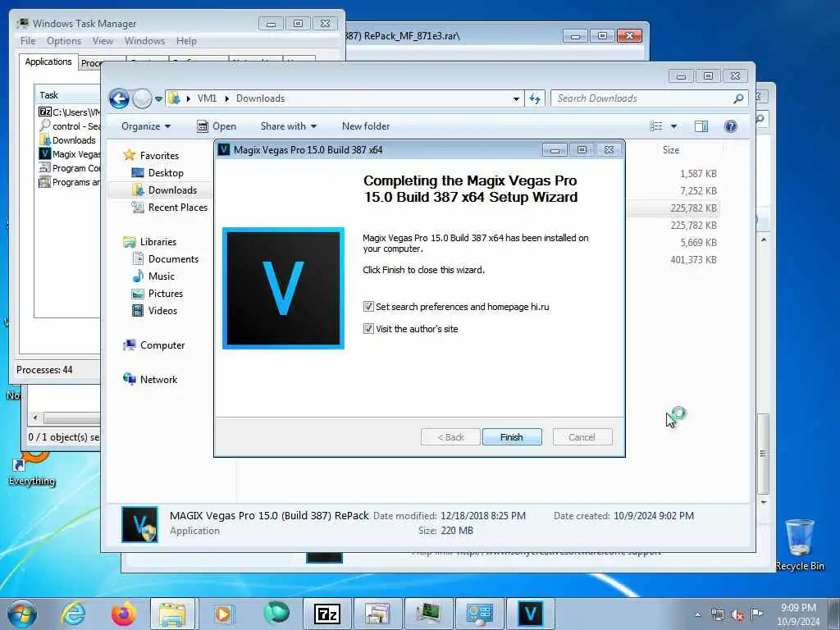Select the Magix Vegas task in Task Manager
The image size is (840, 630).
[70, 154]
